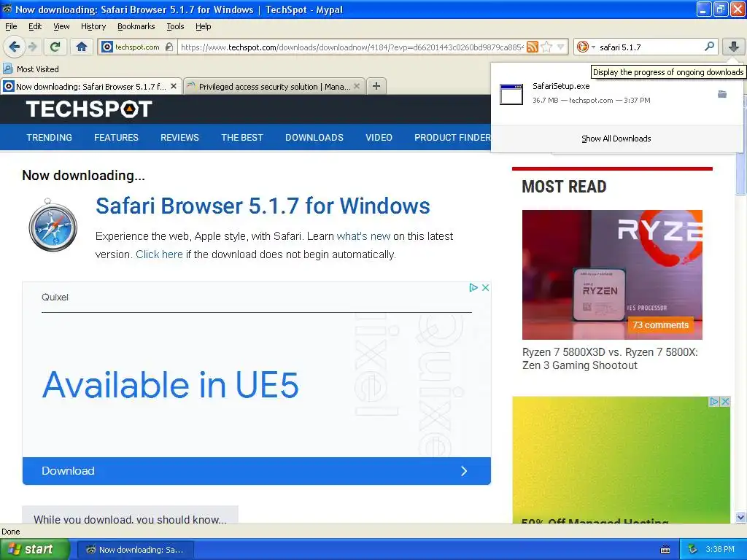
Task: Click the TechSpot logo
Action: [x=89, y=109]
